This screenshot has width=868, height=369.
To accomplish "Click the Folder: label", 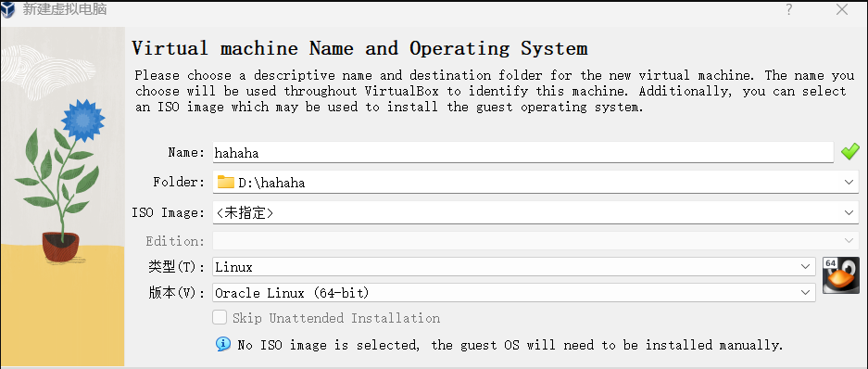I will point(180,182).
